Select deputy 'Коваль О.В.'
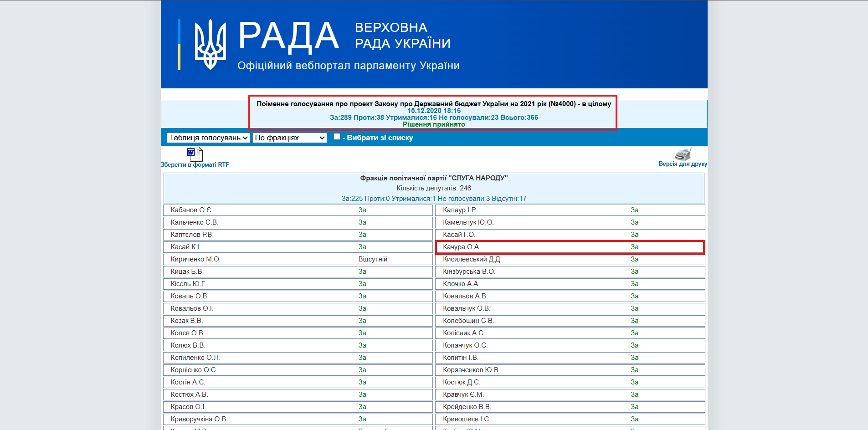The image size is (868, 430). (x=190, y=296)
